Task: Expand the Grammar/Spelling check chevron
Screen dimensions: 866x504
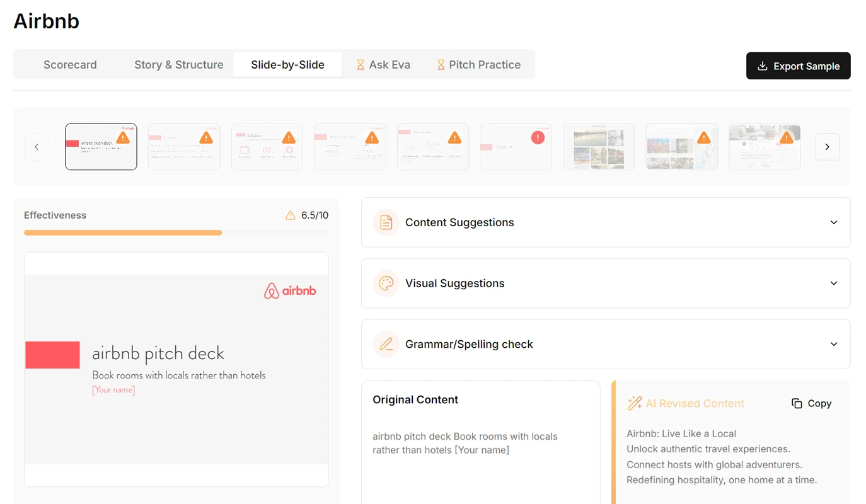Action: pyautogui.click(x=834, y=344)
